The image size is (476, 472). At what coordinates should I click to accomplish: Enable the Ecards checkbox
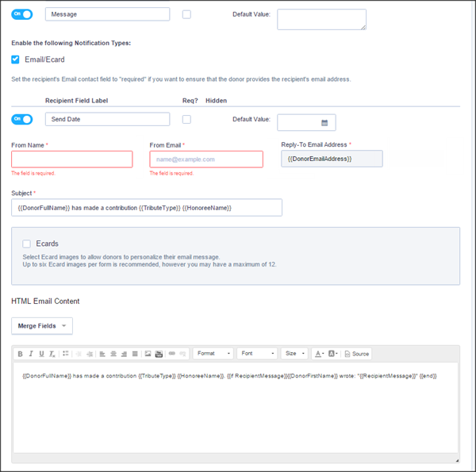click(x=26, y=244)
